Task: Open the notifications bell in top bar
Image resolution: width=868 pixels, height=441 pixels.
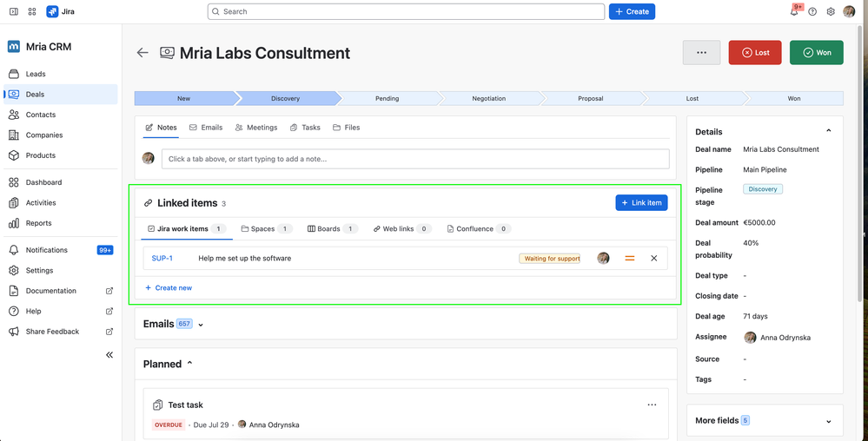Action: click(794, 11)
